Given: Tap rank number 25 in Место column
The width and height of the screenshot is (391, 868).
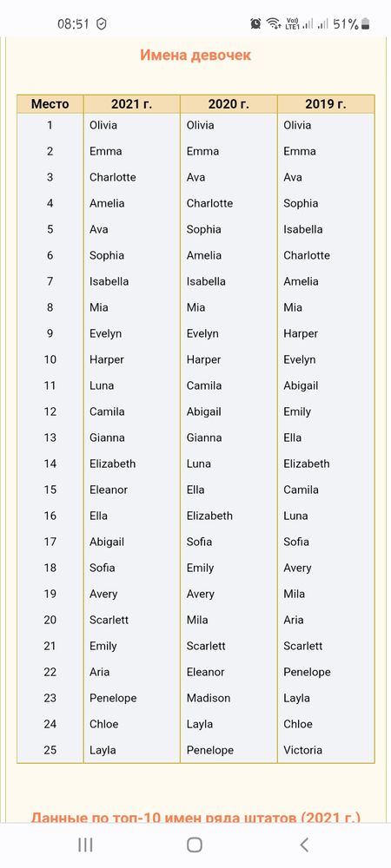Looking at the screenshot, I should click(50, 750).
